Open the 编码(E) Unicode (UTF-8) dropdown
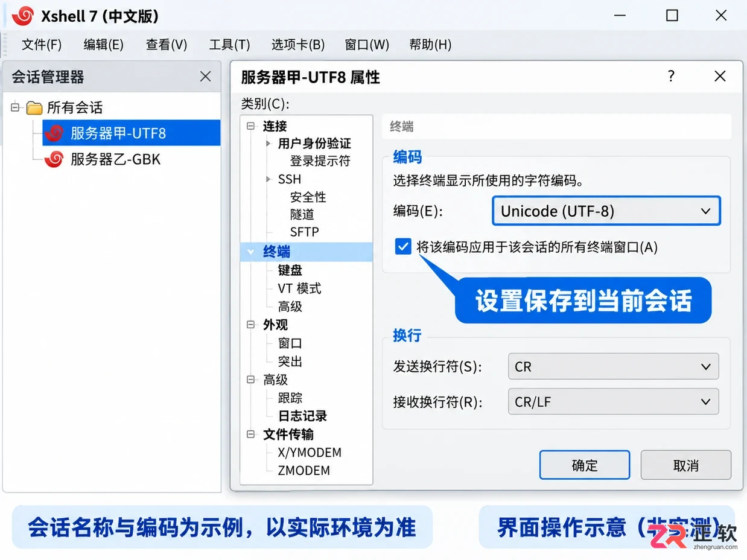747x560 pixels. (606, 211)
